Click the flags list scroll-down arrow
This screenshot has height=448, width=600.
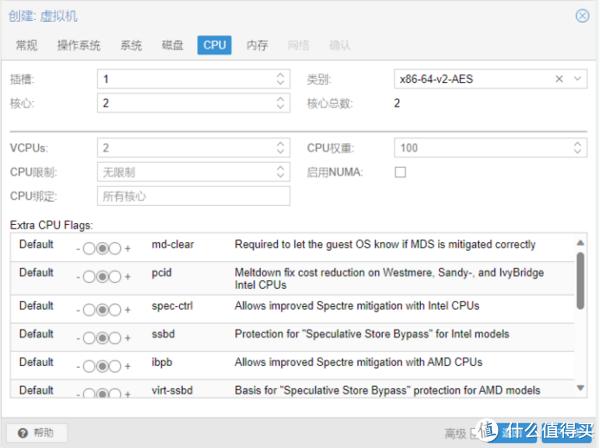[580, 388]
